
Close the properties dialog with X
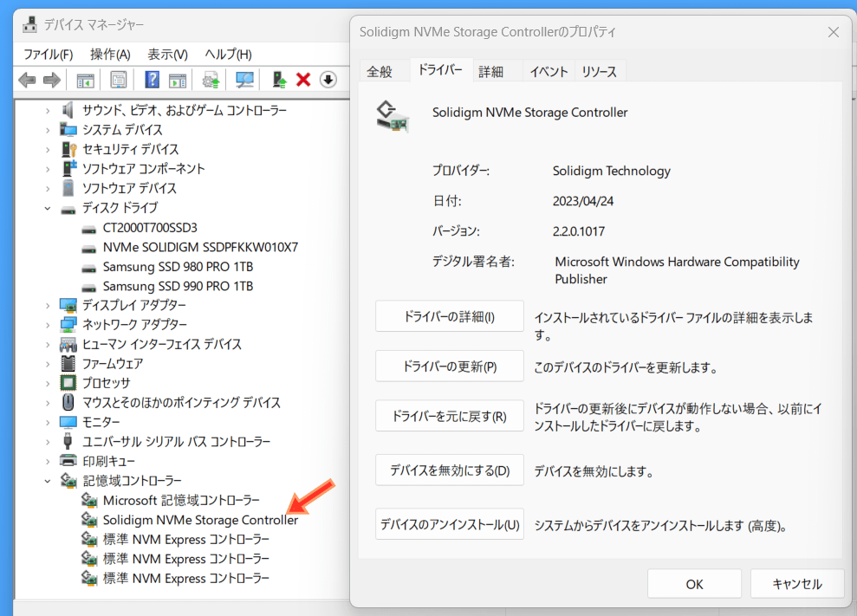833,32
